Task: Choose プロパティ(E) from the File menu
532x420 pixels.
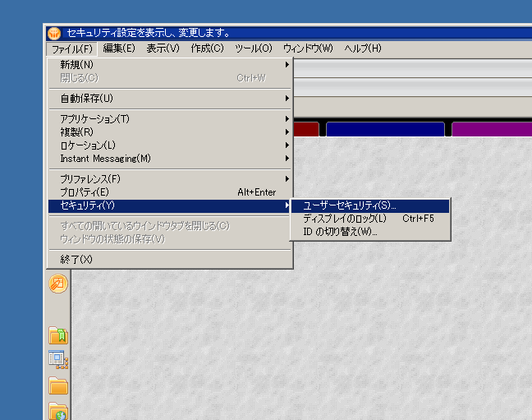Action: point(170,192)
